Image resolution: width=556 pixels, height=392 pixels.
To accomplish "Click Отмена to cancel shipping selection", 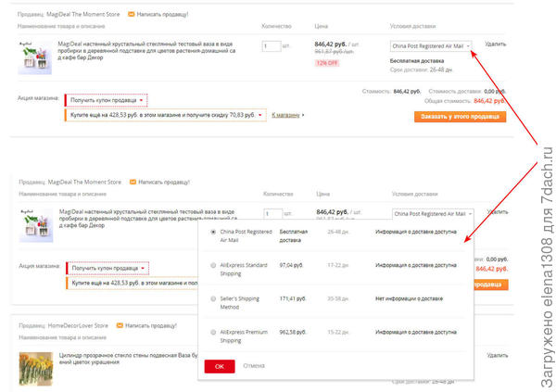I will click(x=254, y=366).
